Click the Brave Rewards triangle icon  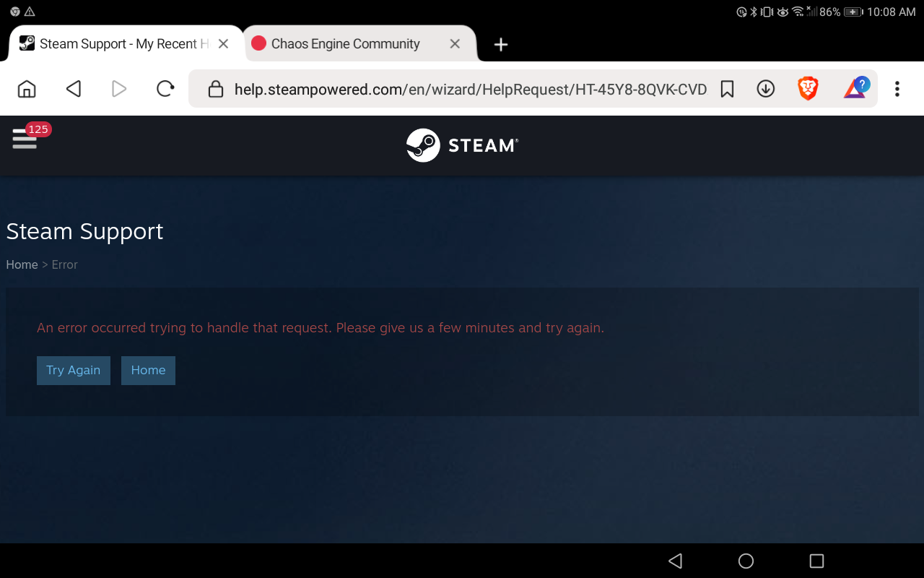(855, 88)
